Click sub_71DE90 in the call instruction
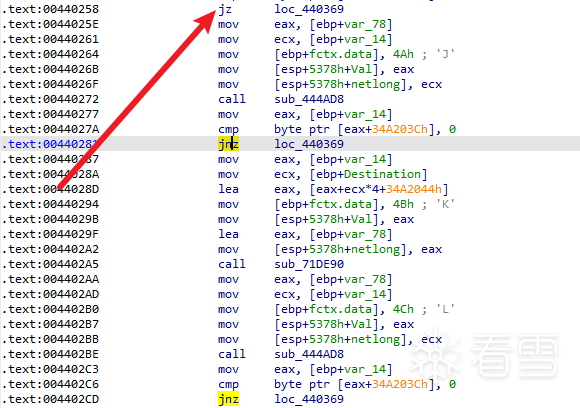Screen dimensions: 580x408 [x=309, y=264]
